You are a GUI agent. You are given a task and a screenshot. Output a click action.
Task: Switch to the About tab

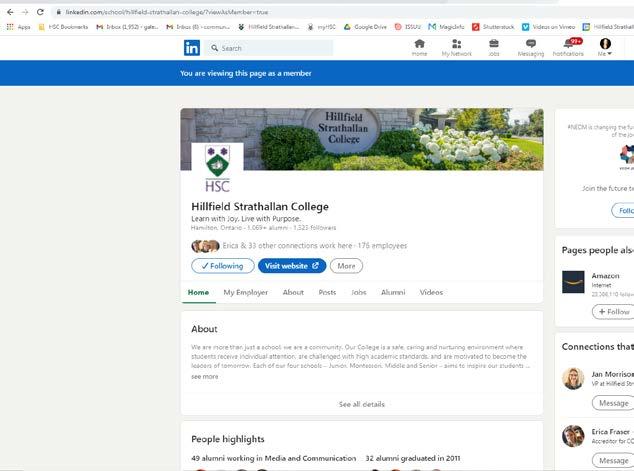293,292
